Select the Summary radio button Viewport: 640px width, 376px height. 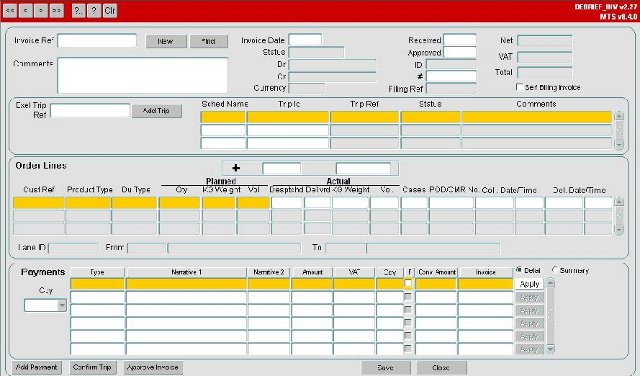555,270
